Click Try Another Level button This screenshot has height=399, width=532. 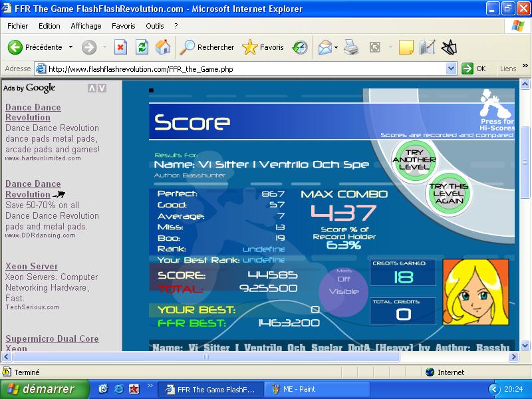coord(414,160)
